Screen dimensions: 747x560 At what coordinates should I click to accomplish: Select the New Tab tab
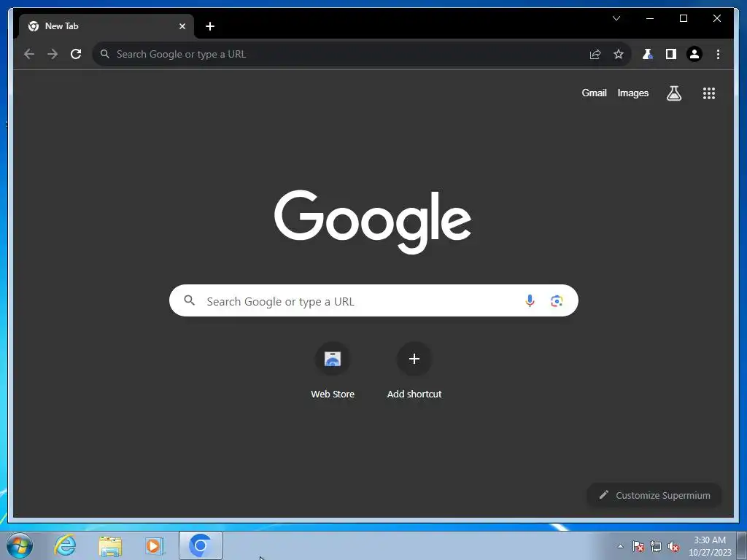coord(106,26)
